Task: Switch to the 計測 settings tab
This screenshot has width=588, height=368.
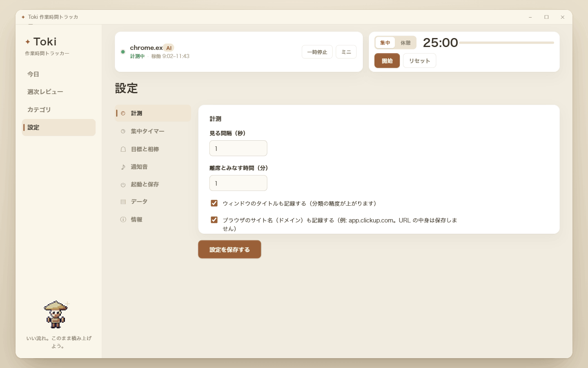Action: tap(153, 113)
